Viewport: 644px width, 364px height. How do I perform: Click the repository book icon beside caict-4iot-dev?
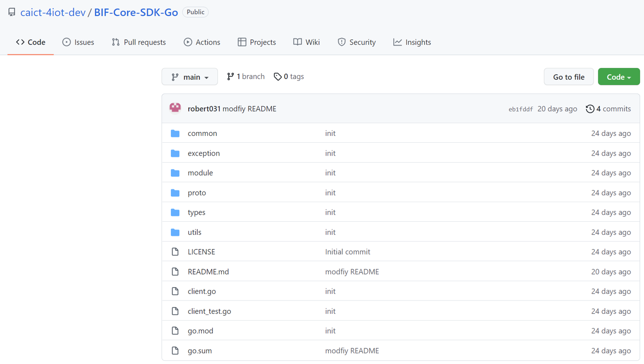[x=12, y=12]
